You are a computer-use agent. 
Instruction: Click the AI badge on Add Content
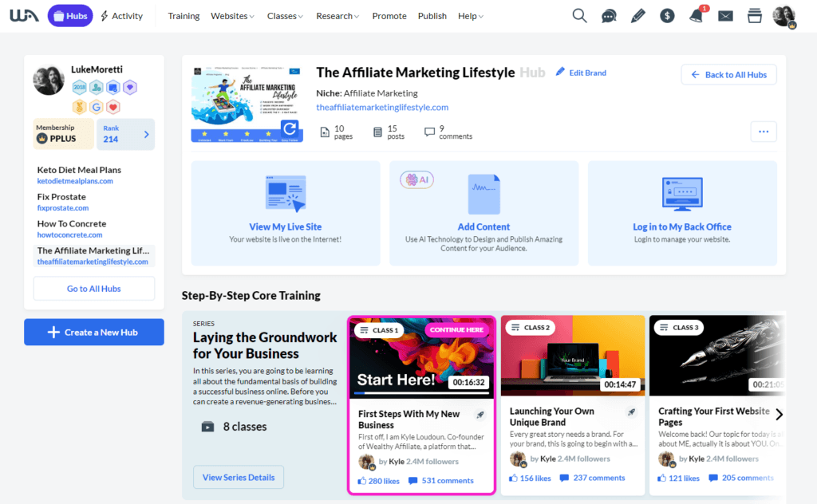click(416, 179)
